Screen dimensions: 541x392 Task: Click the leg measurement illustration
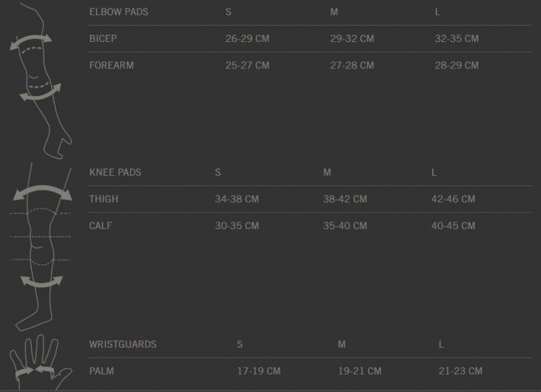(x=41, y=247)
